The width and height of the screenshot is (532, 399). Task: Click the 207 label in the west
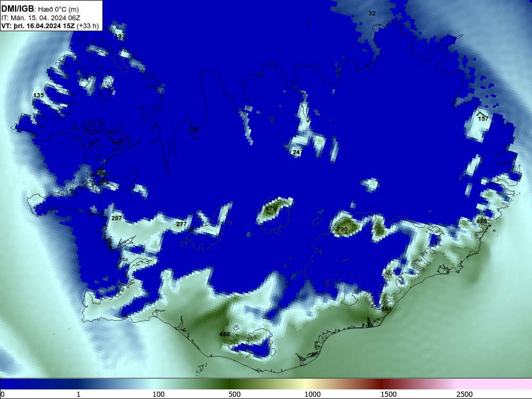(x=117, y=218)
